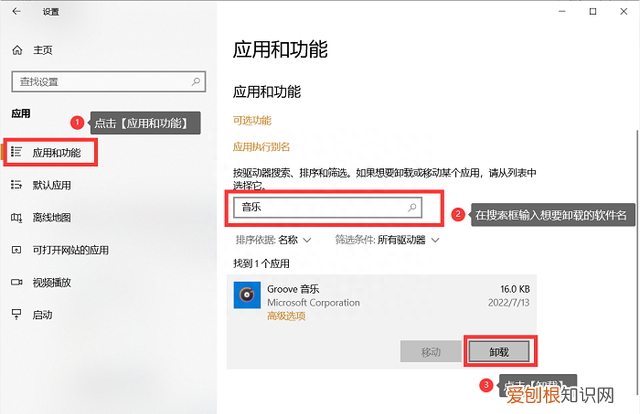640x414 pixels.
Task: Click the app search box containing 音乐
Action: [x=327, y=207]
